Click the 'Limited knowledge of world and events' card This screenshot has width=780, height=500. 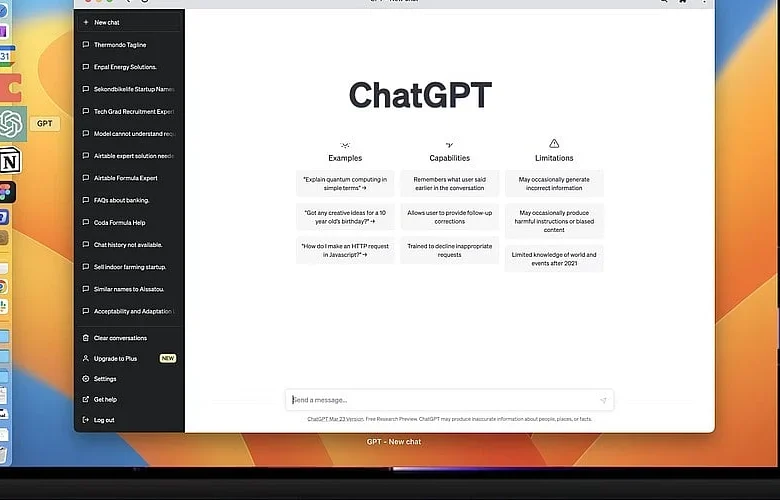click(554, 259)
